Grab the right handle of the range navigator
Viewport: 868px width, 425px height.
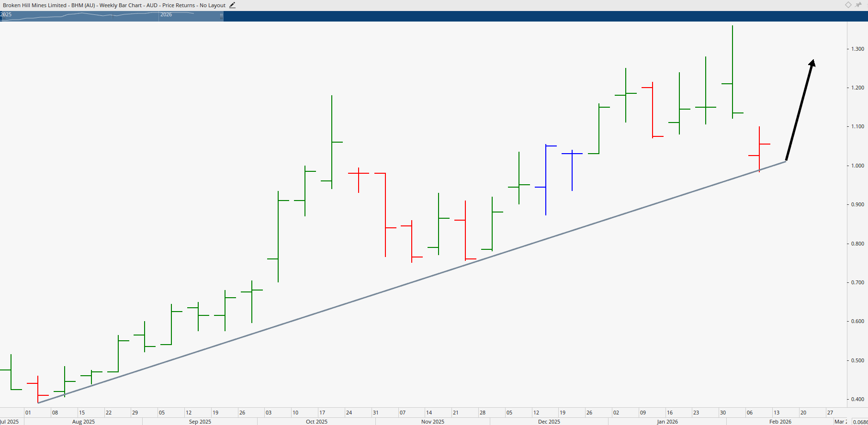tap(221, 16)
